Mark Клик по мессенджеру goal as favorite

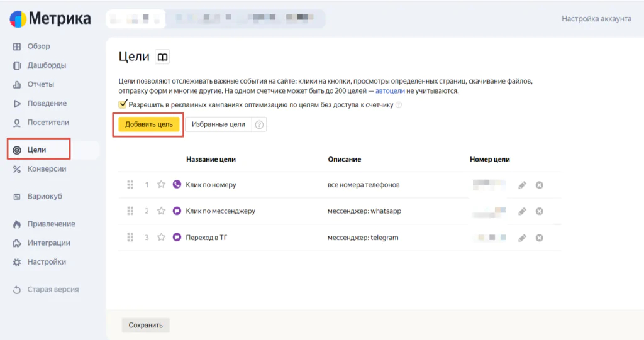pos(162,211)
